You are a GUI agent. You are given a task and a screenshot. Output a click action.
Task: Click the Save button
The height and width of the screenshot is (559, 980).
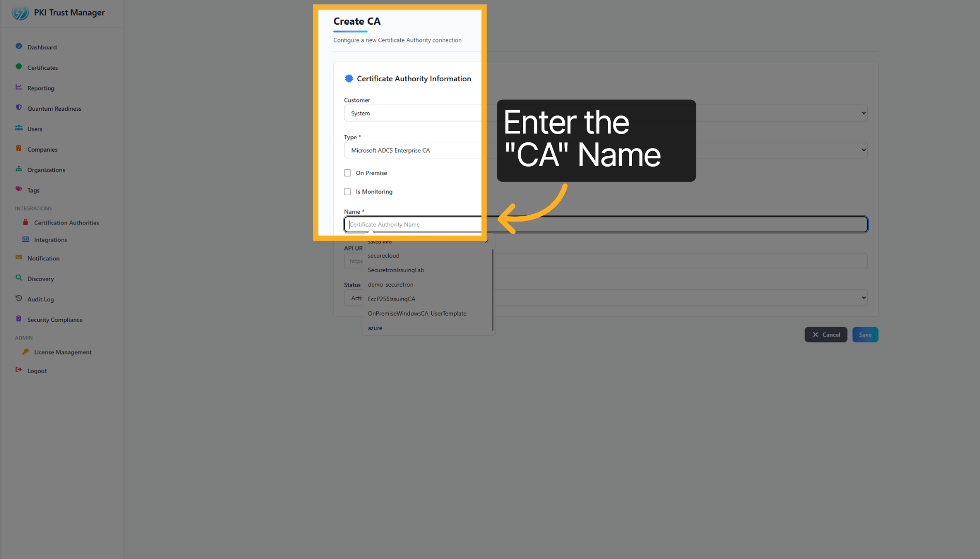coord(865,335)
